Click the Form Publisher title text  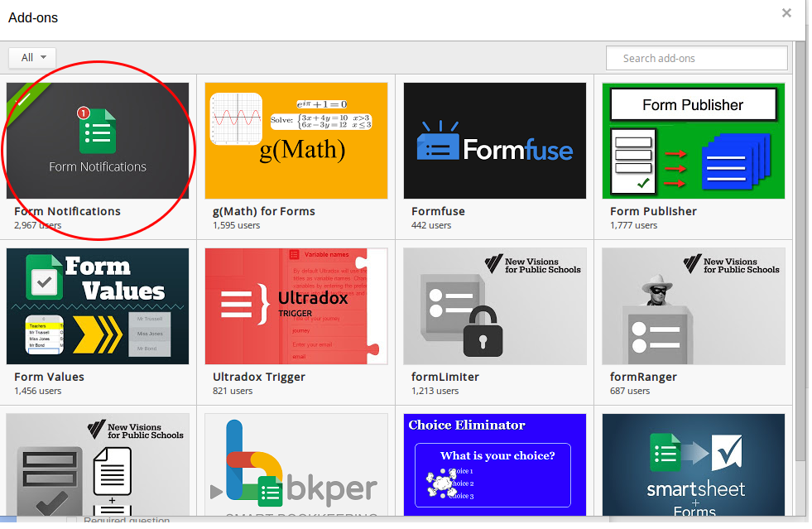click(x=653, y=211)
